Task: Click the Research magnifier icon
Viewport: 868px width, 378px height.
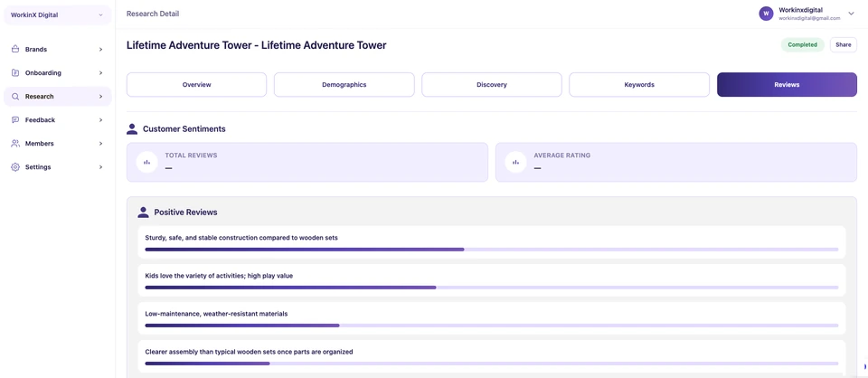Action: pos(15,96)
